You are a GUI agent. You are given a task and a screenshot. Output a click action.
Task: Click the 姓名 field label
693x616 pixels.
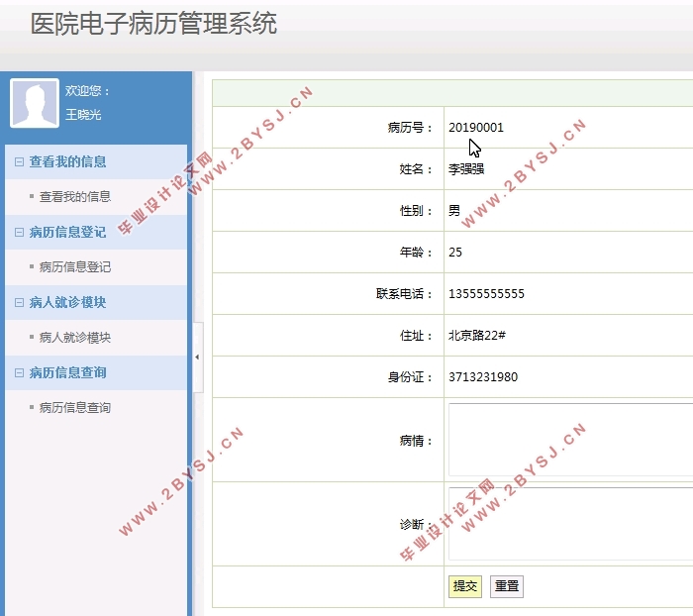(416, 169)
